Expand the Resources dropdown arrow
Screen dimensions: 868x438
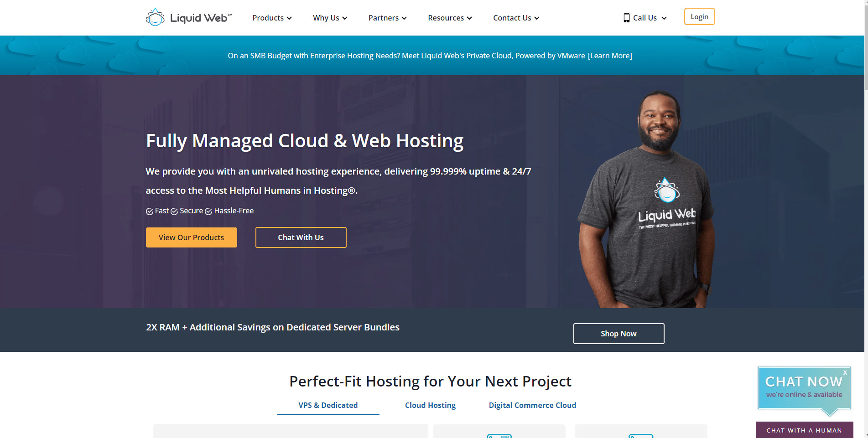click(469, 18)
